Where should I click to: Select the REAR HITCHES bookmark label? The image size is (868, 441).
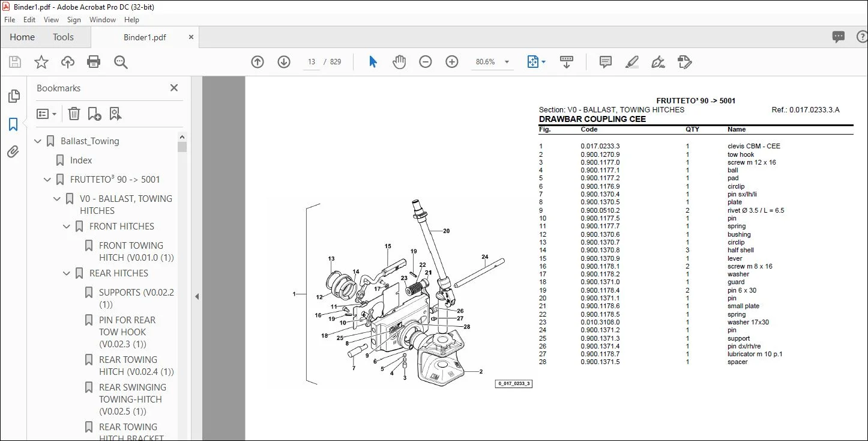(119, 273)
